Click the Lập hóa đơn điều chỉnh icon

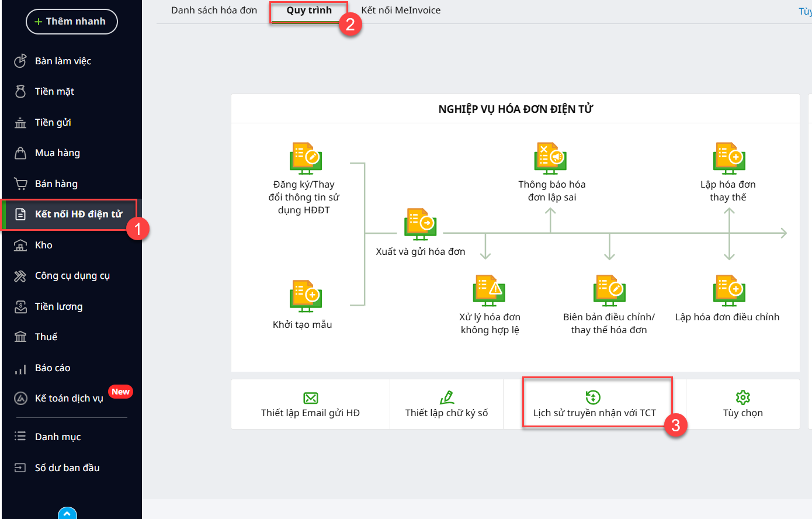coord(728,290)
